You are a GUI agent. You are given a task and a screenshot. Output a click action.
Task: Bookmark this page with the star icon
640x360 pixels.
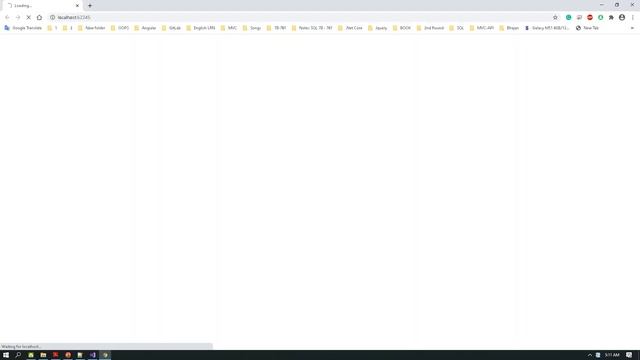(555, 18)
